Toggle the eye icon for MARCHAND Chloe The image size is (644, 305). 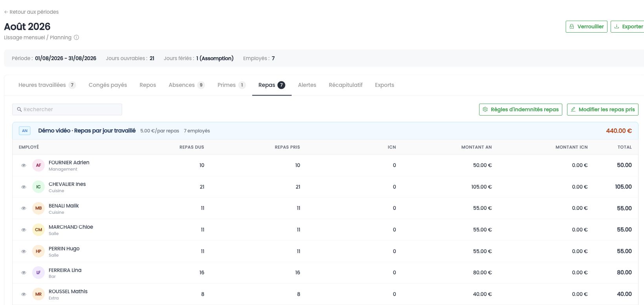point(24,230)
